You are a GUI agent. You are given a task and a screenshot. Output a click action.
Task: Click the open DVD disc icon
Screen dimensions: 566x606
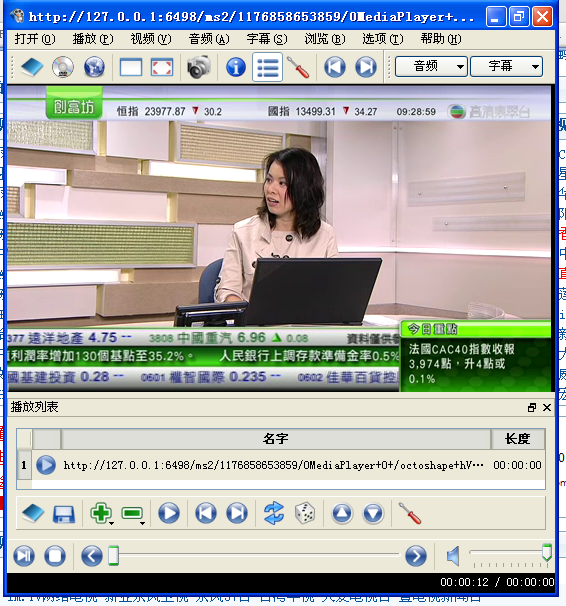pos(63,68)
